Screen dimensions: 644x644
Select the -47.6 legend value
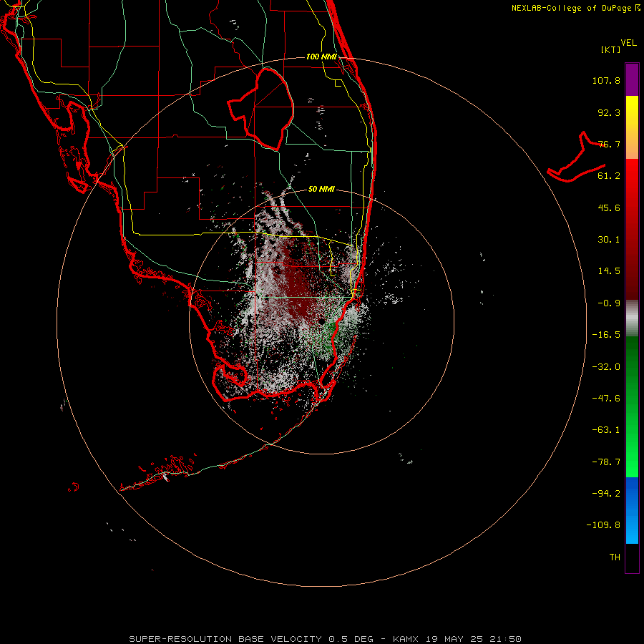[x=606, y=399]
